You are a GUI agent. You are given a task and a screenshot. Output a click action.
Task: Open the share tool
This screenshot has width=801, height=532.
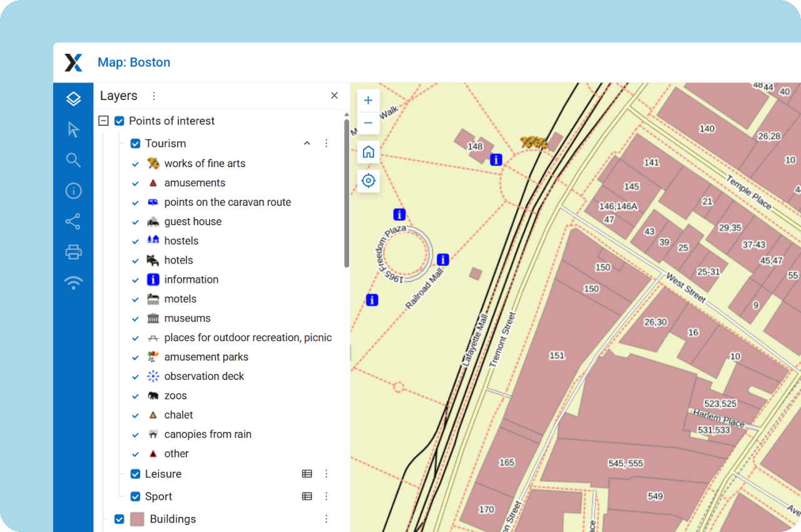73,221
